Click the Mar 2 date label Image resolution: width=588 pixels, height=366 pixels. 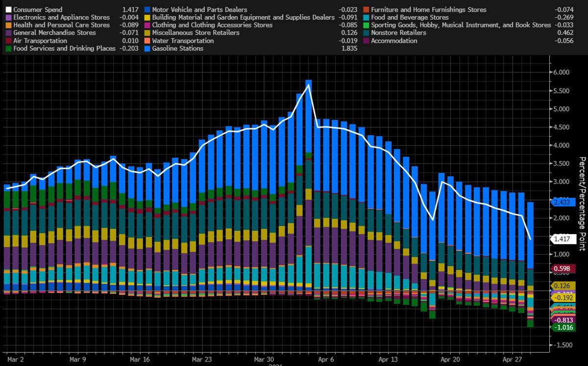pyautogui.click(x=16, y=359)
